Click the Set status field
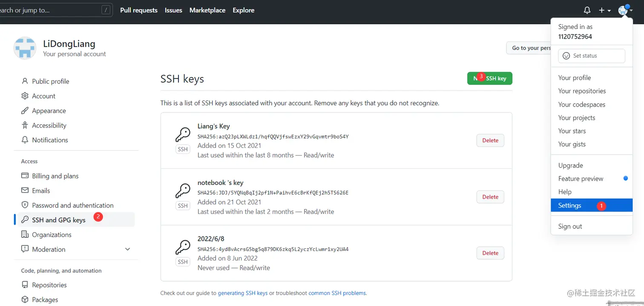This screenshot has width=644, height=306. [x=591, y=56]
